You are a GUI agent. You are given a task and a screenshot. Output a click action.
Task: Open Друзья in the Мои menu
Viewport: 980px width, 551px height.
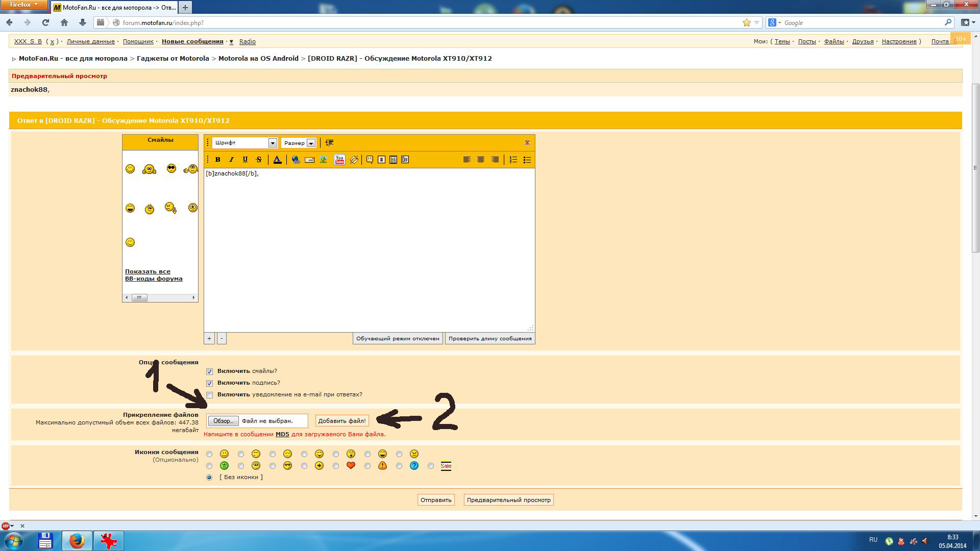pyautogui.click(x=863, y=41)
